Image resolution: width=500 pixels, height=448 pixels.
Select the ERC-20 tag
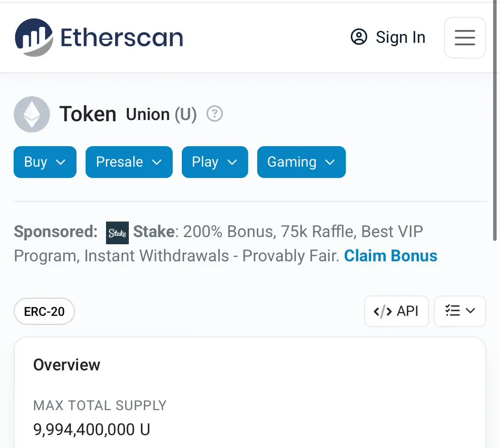coord(44,311)
